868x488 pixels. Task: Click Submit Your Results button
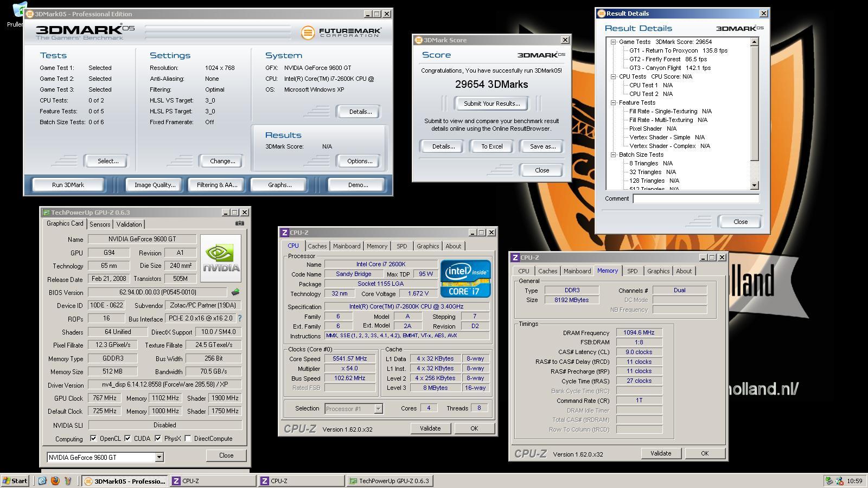point(492,104)
